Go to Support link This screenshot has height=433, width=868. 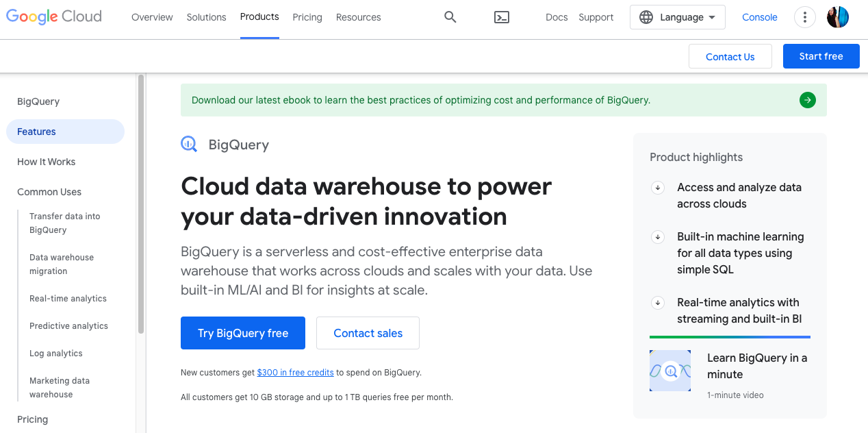point(596,17)
